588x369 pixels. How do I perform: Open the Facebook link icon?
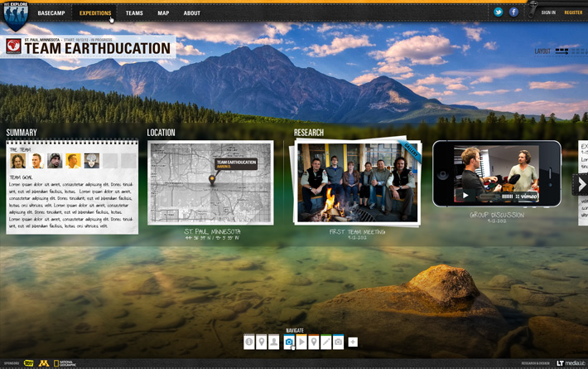tap(513, 12)
